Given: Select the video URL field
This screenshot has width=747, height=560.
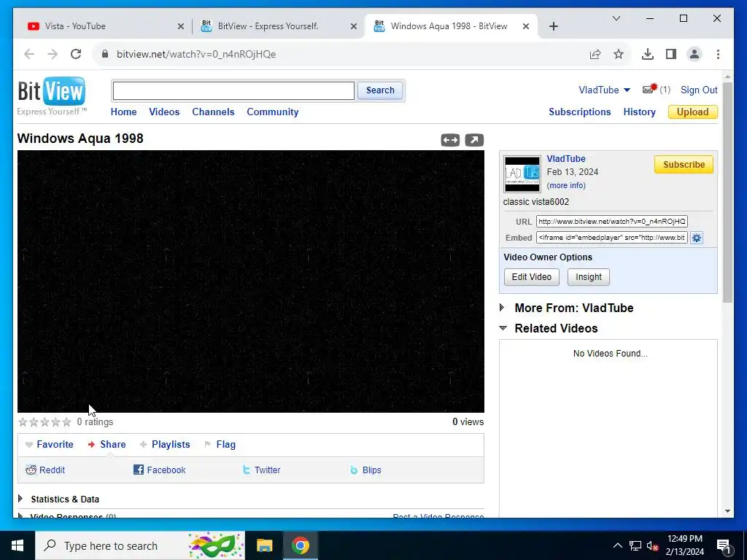Looking at the screenshot, I should tap(612, 222).
